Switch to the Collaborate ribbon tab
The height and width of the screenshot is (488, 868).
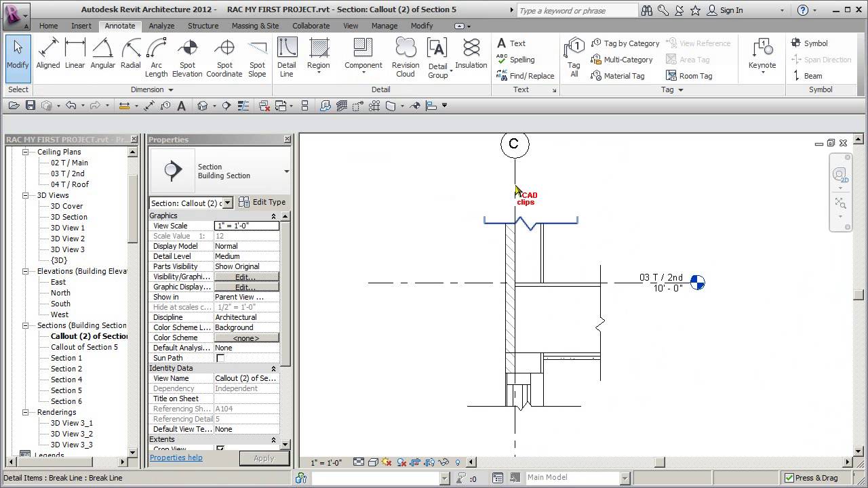(x=311, y=26)
